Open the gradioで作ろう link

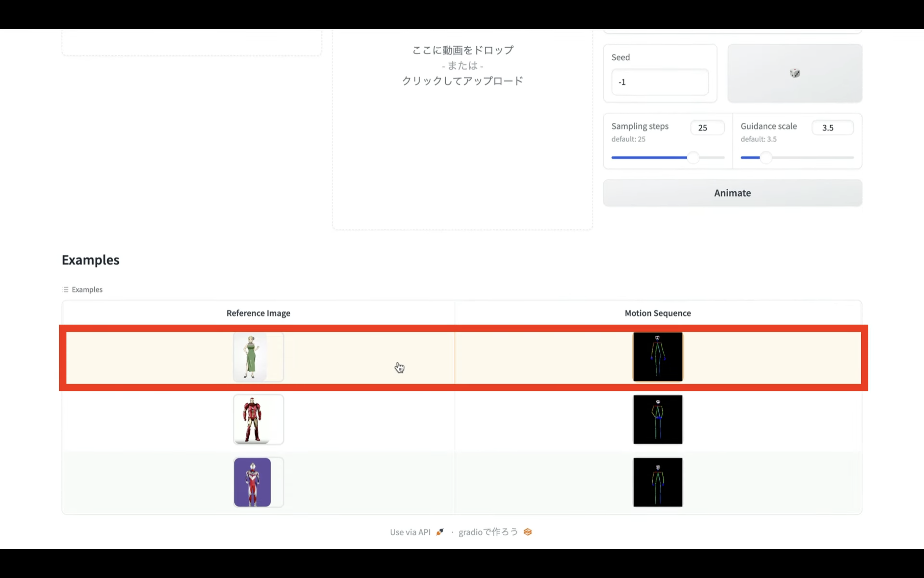(495, 532)
